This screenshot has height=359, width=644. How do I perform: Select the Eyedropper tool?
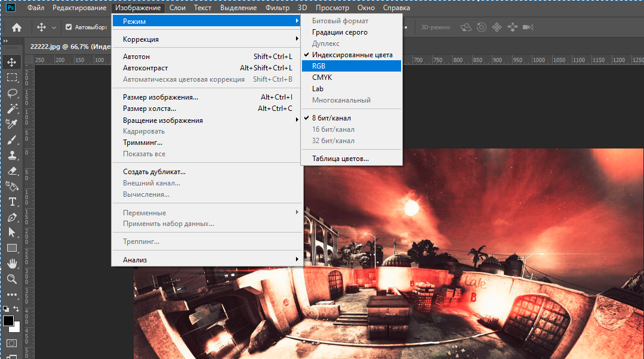coord(11,124)
